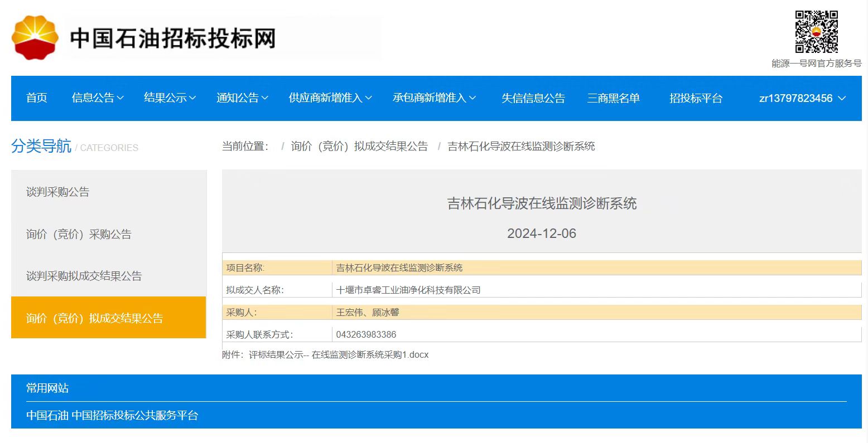Open the 失信信息公告 menu item
The height and width of the screenshot is (443, 868).
click(533, 98)
